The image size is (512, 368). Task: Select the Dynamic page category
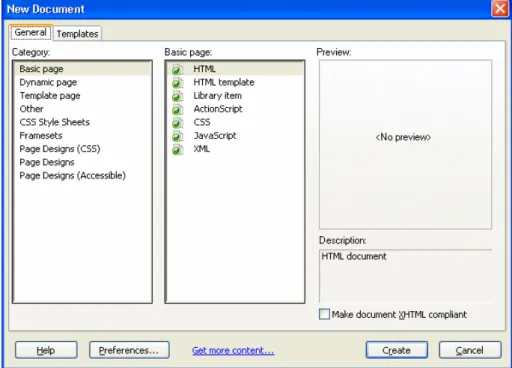click(82, 82)
